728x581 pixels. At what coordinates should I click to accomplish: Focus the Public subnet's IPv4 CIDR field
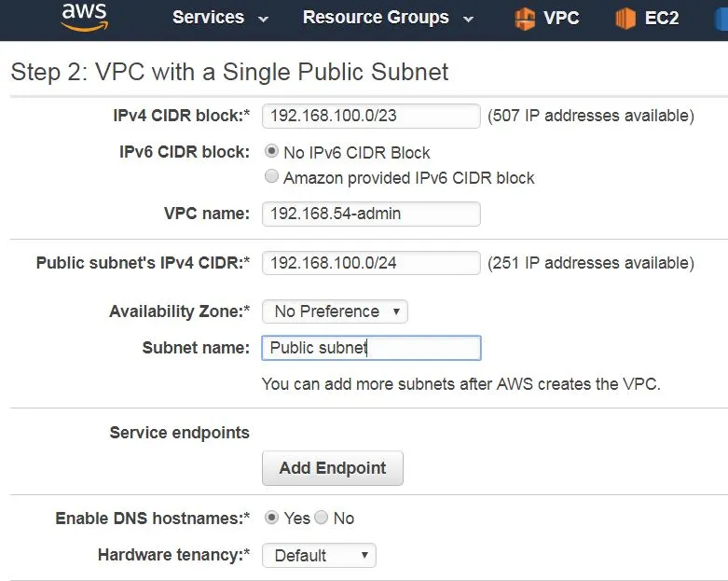(x=371, y=263)
